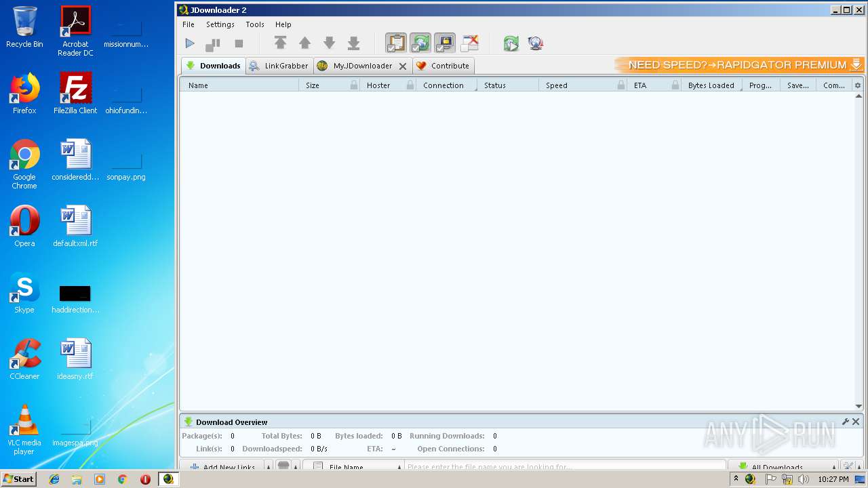Sort by the Name column header

[x=239, y=85]
